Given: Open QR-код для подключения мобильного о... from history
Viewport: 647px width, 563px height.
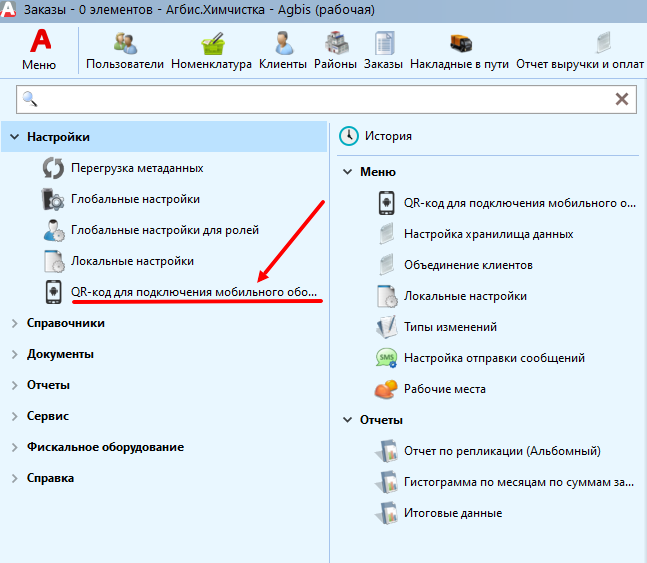Looking at the screenshot, I should point(520,203).
